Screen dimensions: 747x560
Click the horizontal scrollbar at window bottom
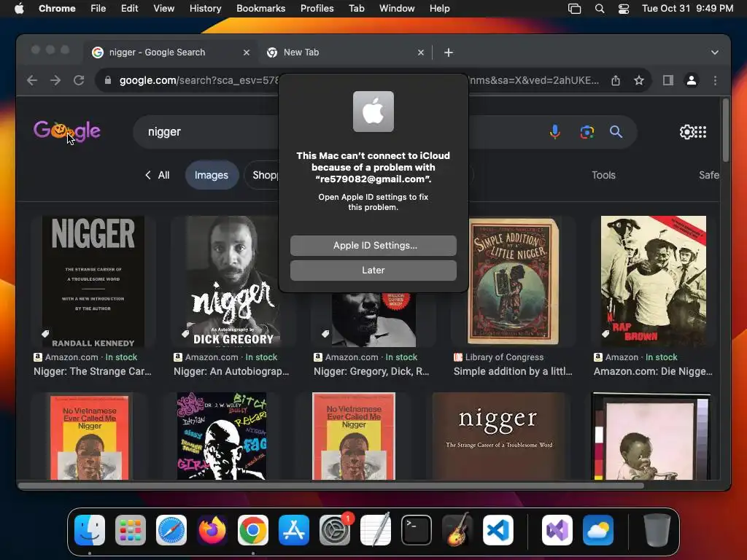pos(331,486)
